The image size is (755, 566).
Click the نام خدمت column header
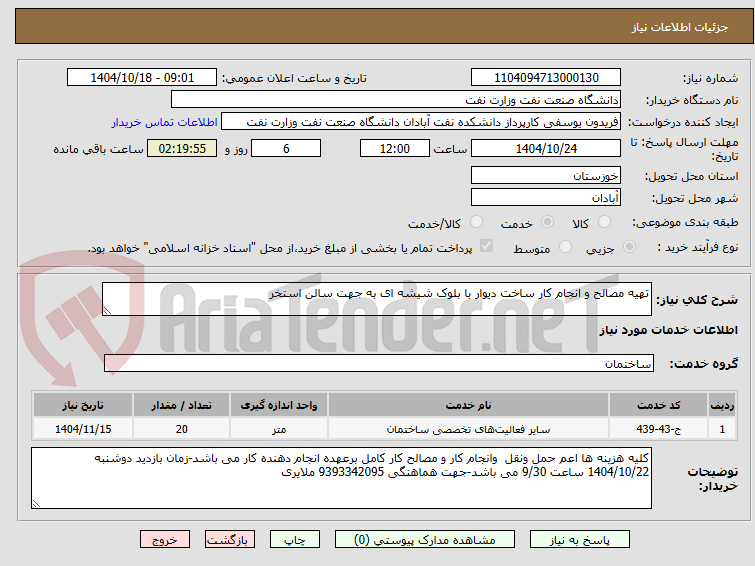[468, 405]
